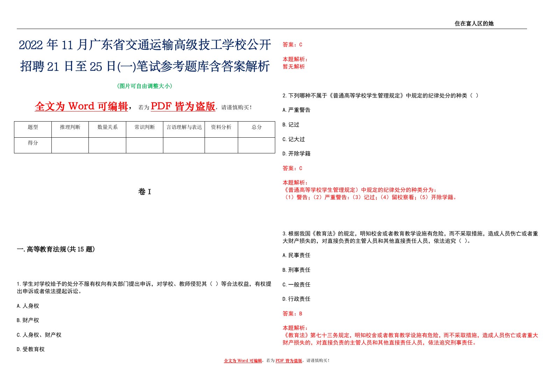Select option C.人身权、财产权
Image resolution: width=555 pixels, height=392 pixels.
(39, 335)
